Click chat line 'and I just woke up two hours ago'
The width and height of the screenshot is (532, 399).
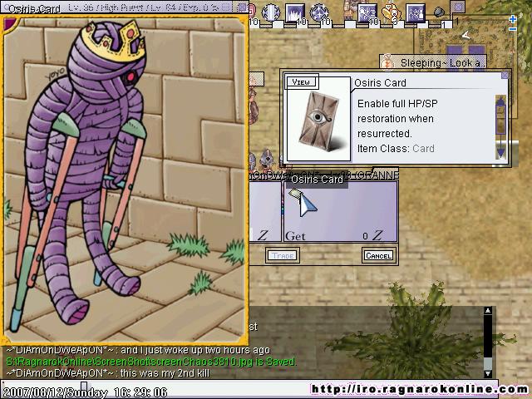tap(195, 350)
